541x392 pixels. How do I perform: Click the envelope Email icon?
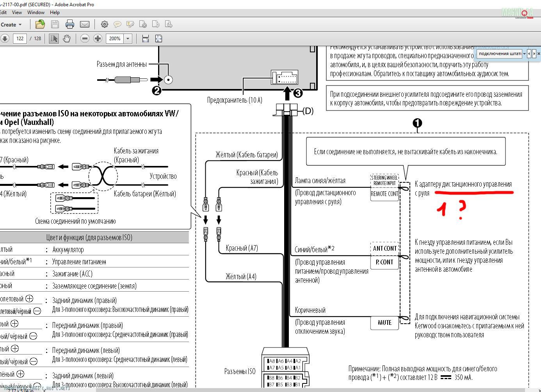(x=85, y=25)
